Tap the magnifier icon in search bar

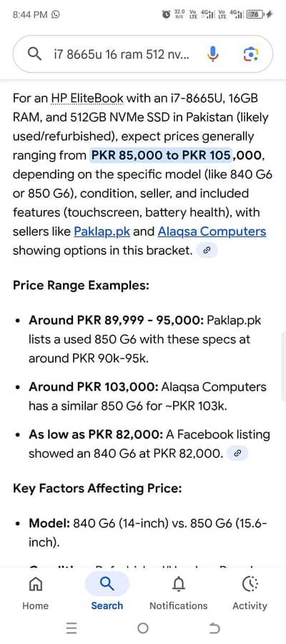pyautogui.click(x=34, y=54)
